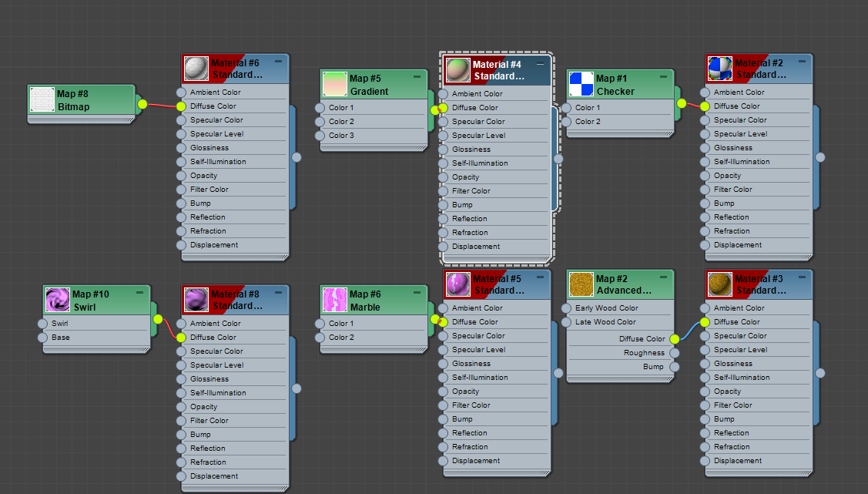Select the Material #6 Standard title bar
Screen dimensions: 868x494
(x=235, y=69)
